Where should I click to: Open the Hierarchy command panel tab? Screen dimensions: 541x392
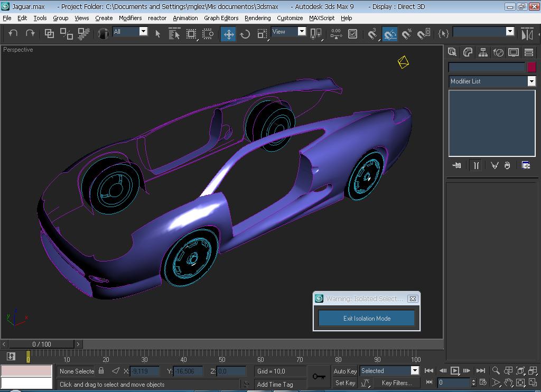click(x=483, y=52)
